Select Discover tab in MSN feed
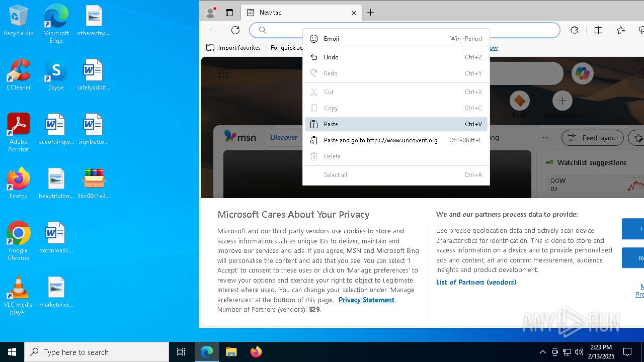 coord(284,137)
